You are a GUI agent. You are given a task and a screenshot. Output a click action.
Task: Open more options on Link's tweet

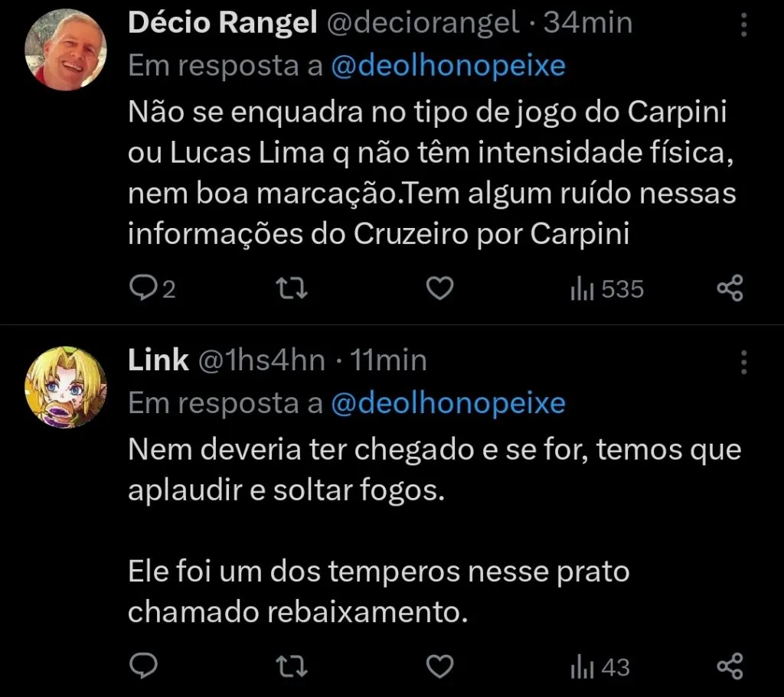[x=743, y=362]
